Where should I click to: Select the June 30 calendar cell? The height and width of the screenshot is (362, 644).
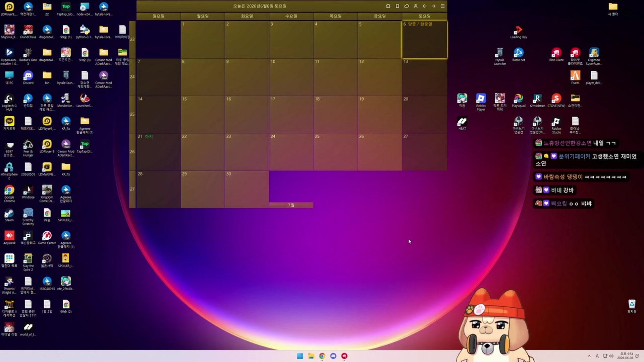pos(247,189)
